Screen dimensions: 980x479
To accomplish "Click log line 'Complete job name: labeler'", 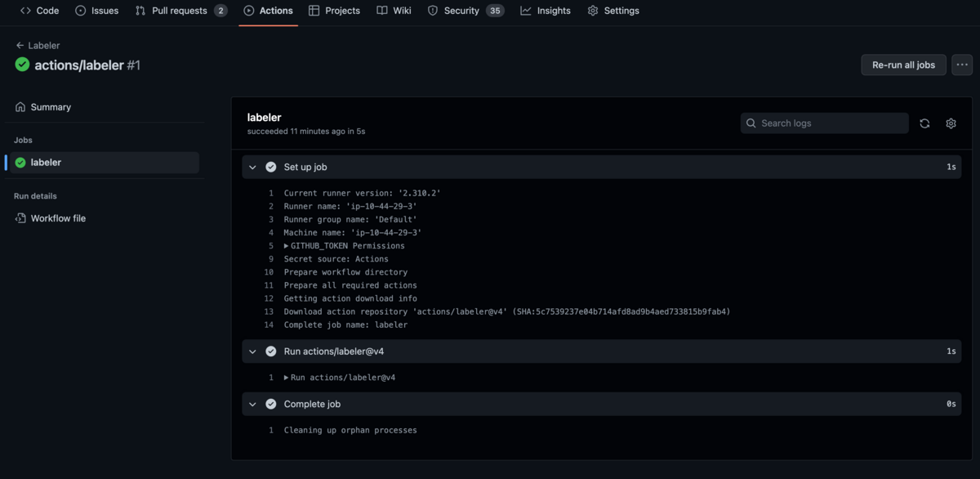I will (x=345, y=325).
